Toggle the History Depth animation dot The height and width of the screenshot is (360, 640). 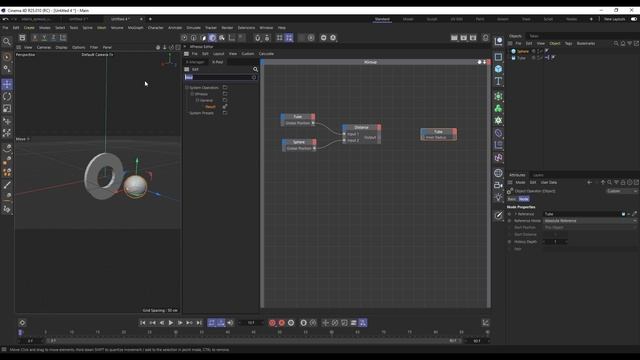coord(509,242)
